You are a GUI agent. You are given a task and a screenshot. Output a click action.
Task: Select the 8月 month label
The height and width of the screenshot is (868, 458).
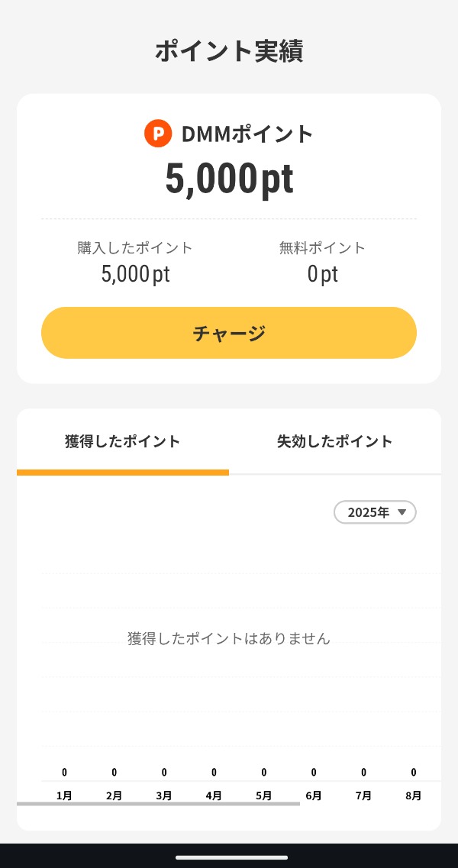[x=413, y=795]
